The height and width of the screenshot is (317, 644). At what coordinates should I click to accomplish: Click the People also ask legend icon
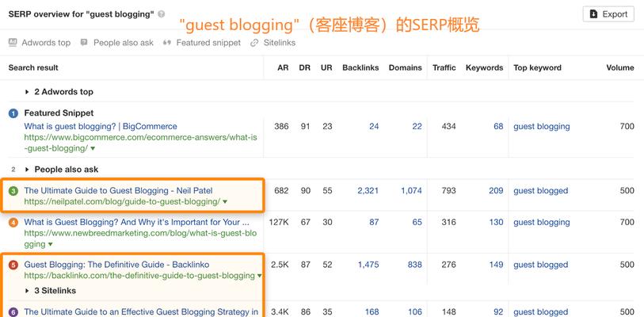tap(84, 42)
